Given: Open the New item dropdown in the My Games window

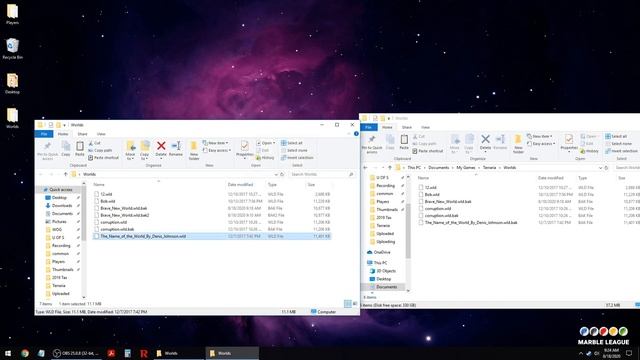Looking at the screenshot, I should [x=540, y=136].
